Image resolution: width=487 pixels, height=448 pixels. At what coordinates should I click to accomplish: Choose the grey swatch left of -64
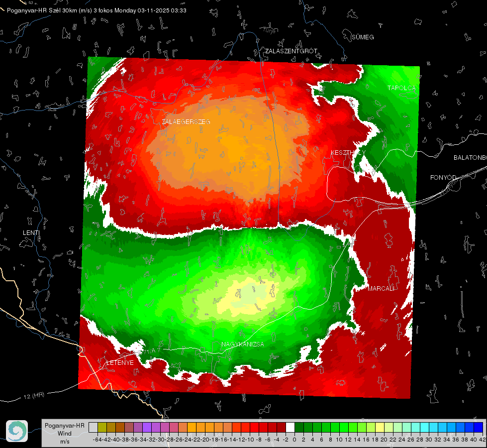pos(93,427)
